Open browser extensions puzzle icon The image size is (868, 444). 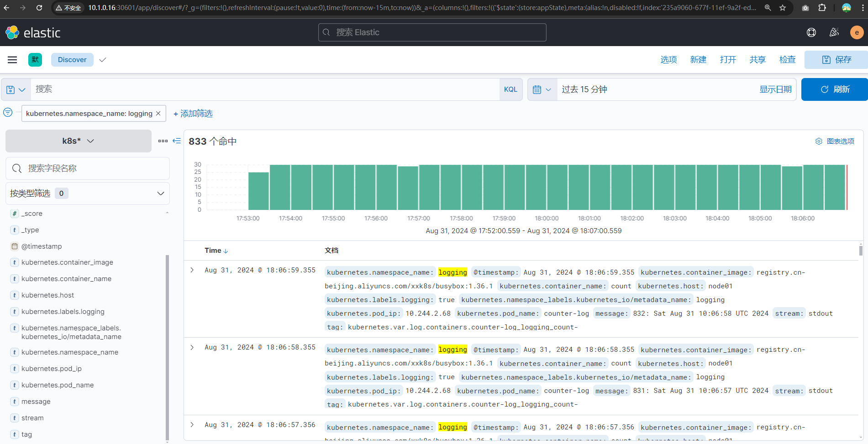pyautogui.click(x=822, y=8)
